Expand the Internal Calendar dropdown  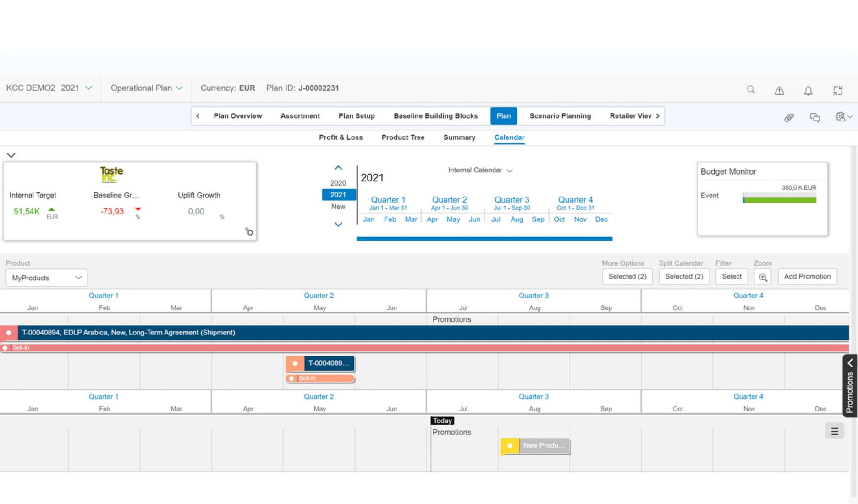coord(480,170)
